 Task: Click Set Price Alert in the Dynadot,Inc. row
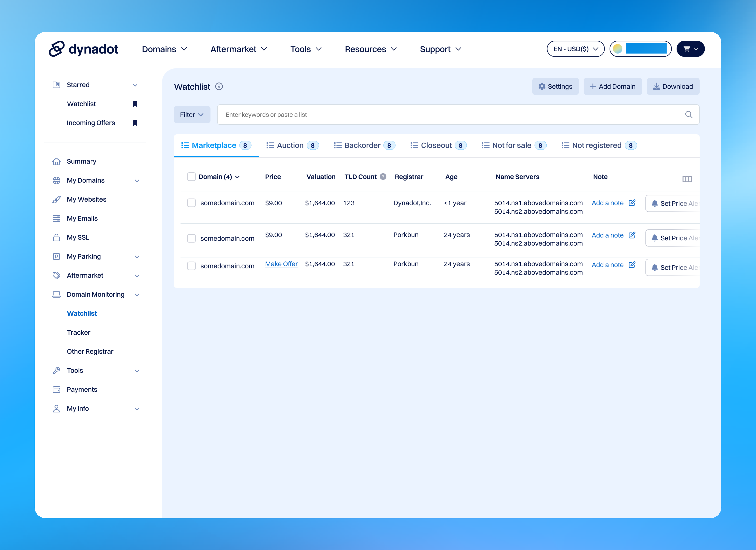tap(672, 203)
